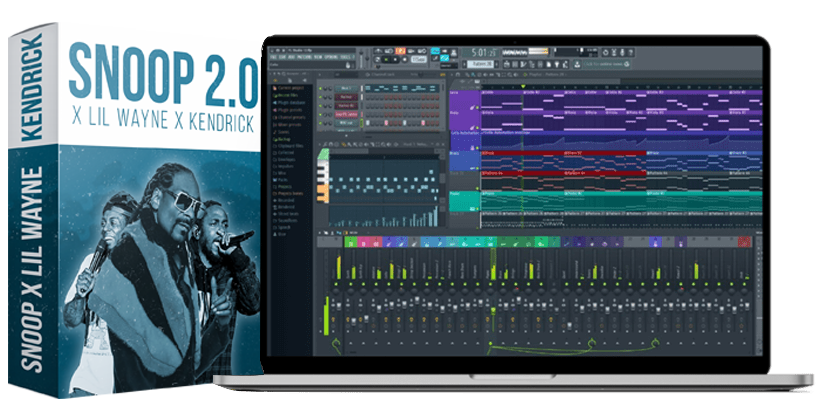819x420 pixels.
Task: Click the second channel rack instrument button
Action: pyautogui.click(x=345, y=96)
